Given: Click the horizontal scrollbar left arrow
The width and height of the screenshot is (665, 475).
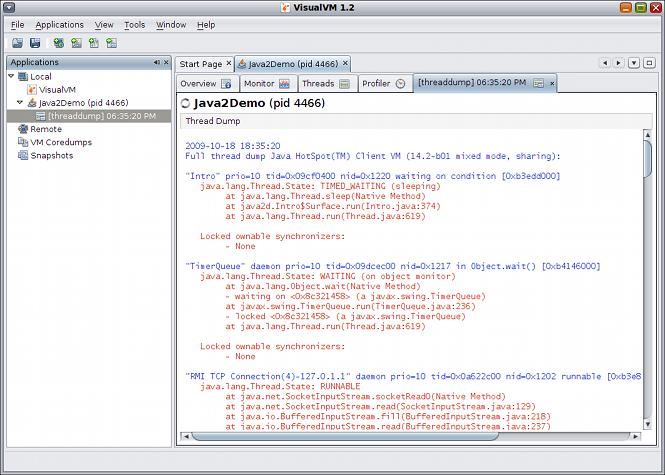Looking at the screenshot, I should pos(186,436).
